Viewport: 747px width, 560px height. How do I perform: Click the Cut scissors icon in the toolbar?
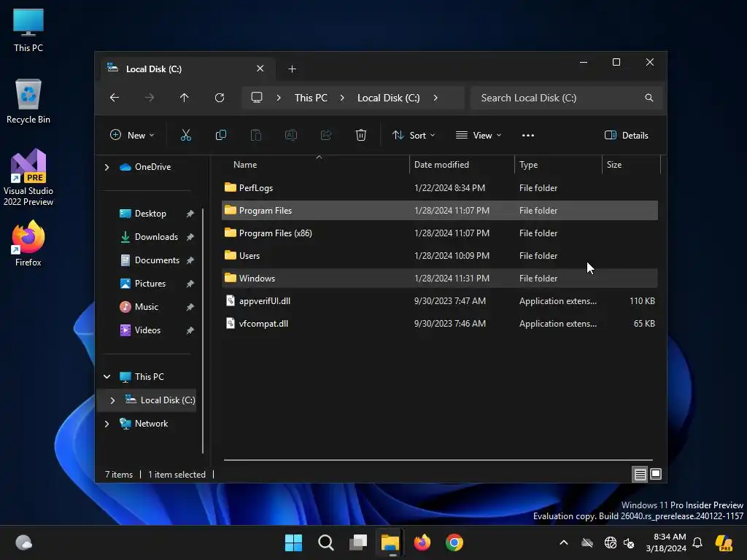pyautogui.click(x=186, y=135)
